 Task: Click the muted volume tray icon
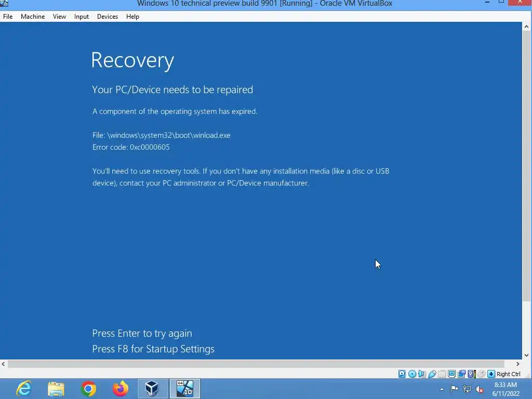480,389
